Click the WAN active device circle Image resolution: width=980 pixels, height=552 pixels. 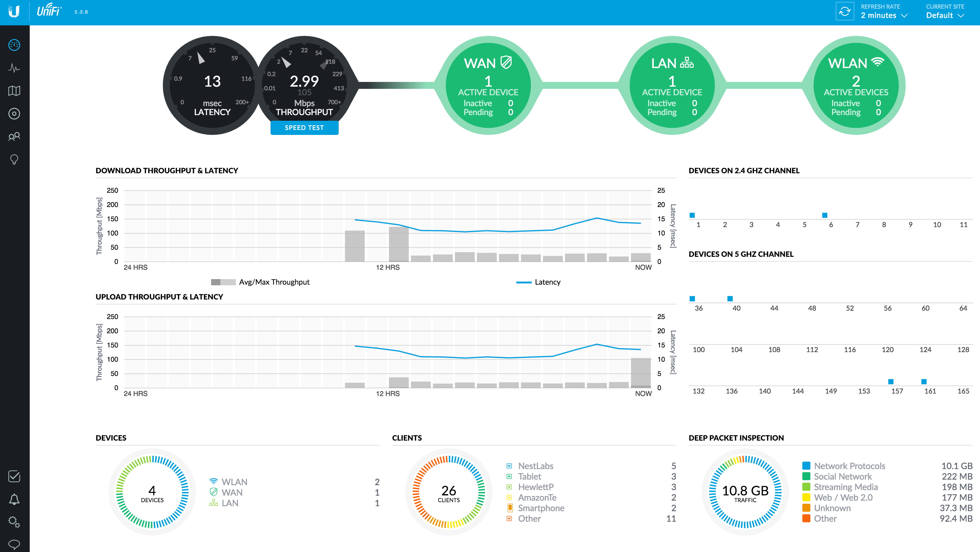pos(488,85)
